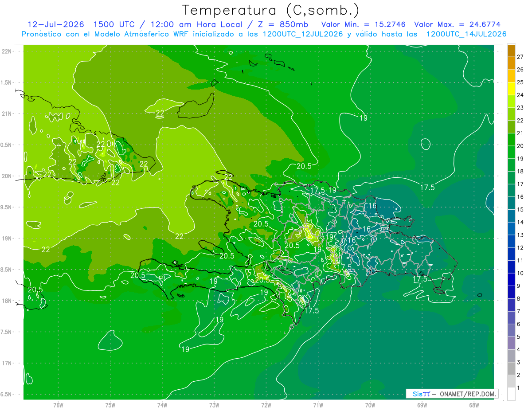Click the 21N latitude axis label
532x411 pixels.
tap(8, 114)
